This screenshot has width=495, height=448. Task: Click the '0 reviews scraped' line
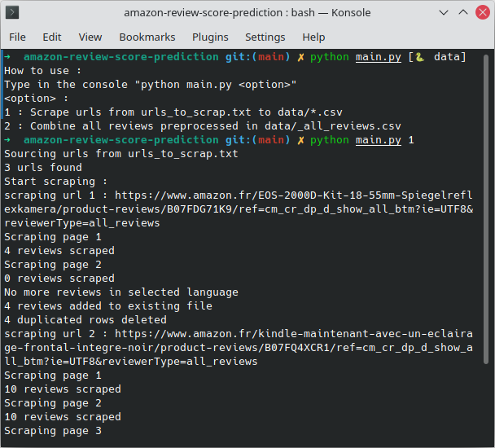tap(59, 279)
